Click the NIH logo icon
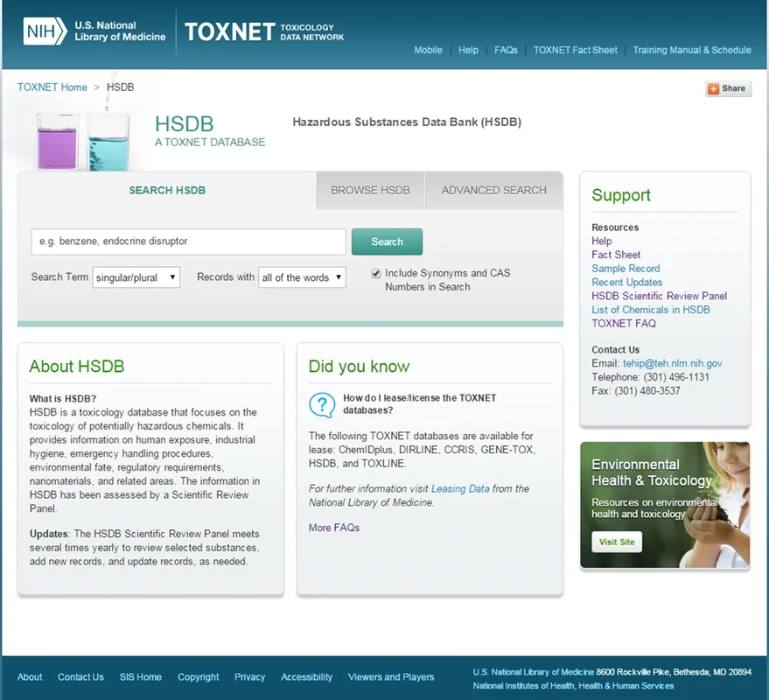This screenshot has width=769, height=700. (x=45, y=31)
